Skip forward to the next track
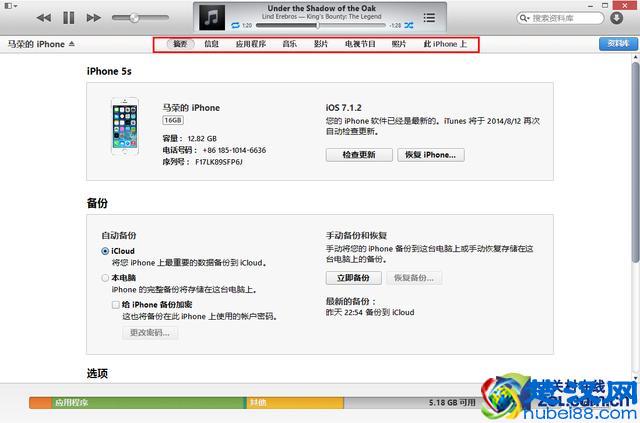 click(94, 18)
